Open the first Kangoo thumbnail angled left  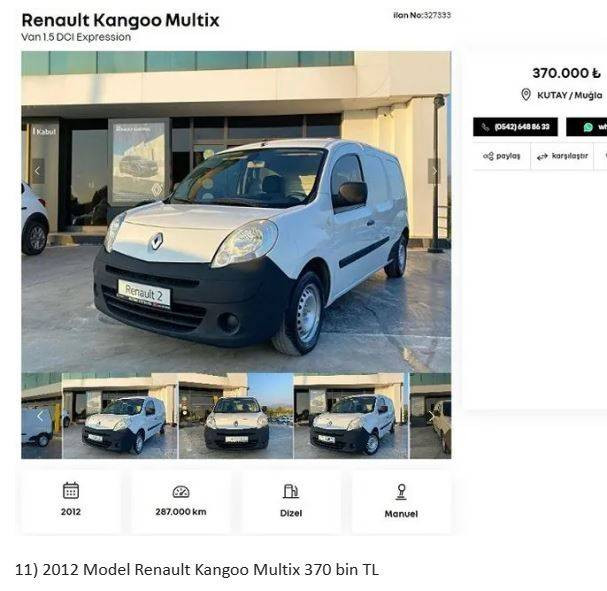pyautogui.click(x=120, y=416)
